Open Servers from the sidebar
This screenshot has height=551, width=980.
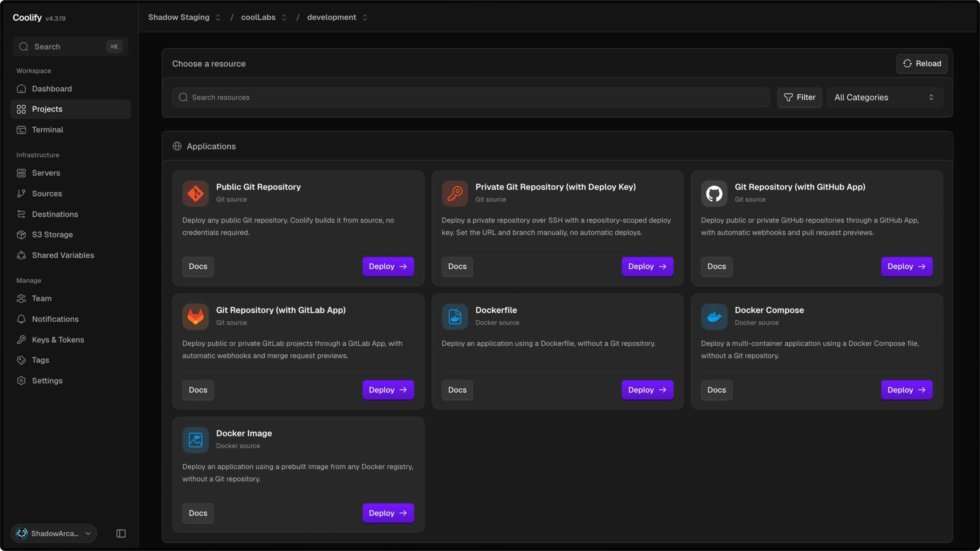[x=71, y=173]
